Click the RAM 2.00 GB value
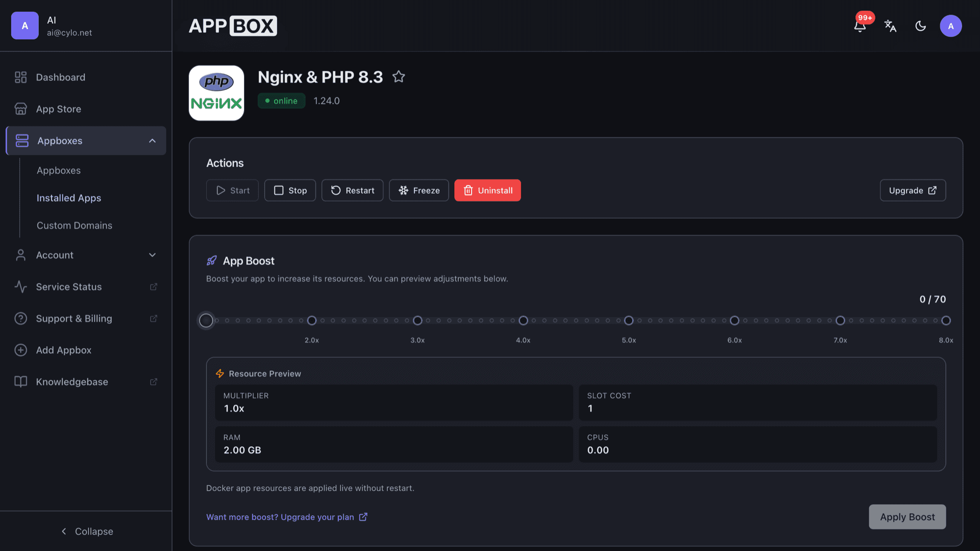 tap(242, 450)
